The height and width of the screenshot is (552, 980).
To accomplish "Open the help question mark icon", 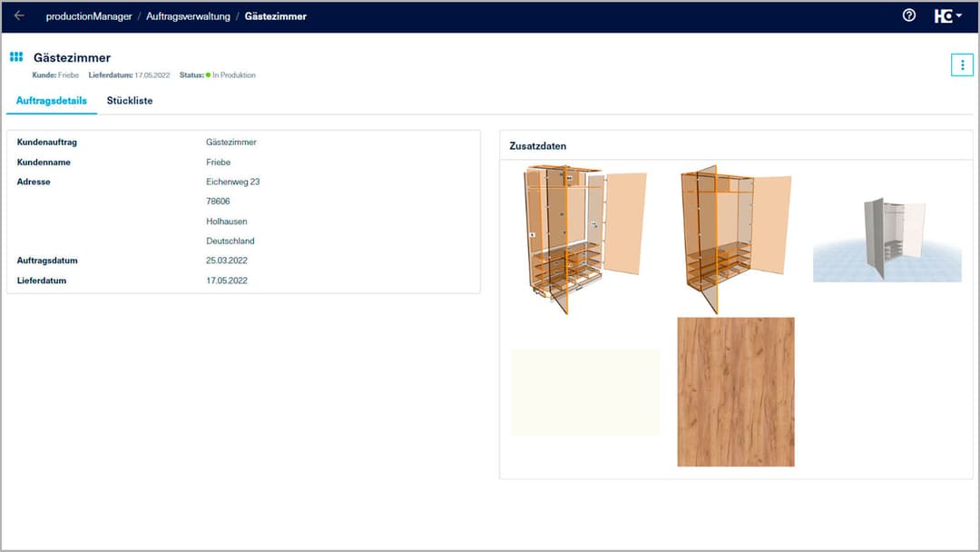I will point(908,15).
